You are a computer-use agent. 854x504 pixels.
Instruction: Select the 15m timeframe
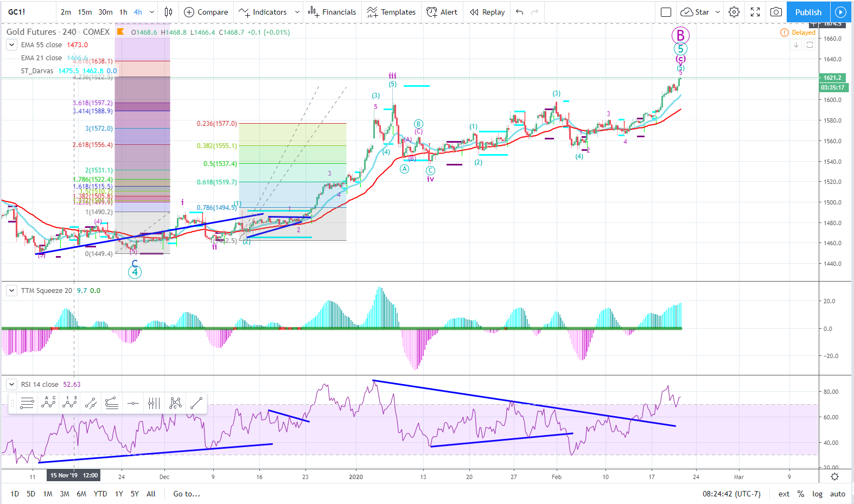(85, 12)
